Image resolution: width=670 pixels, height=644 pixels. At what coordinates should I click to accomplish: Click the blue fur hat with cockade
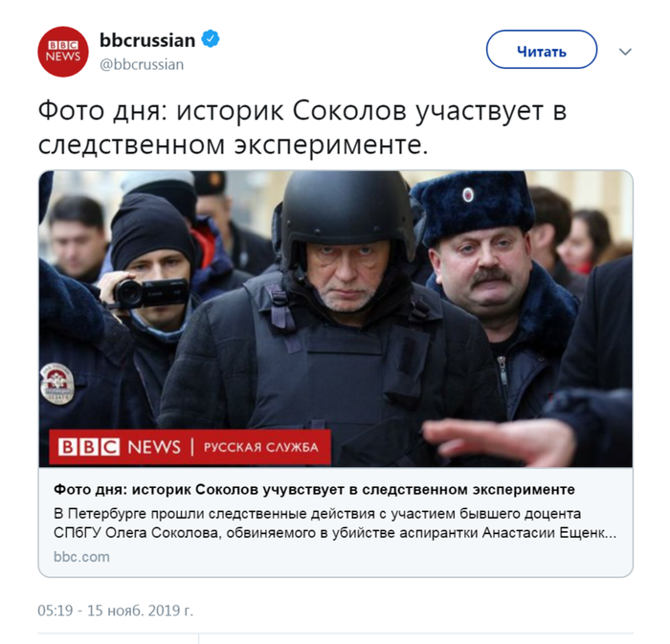pos(473,205)
